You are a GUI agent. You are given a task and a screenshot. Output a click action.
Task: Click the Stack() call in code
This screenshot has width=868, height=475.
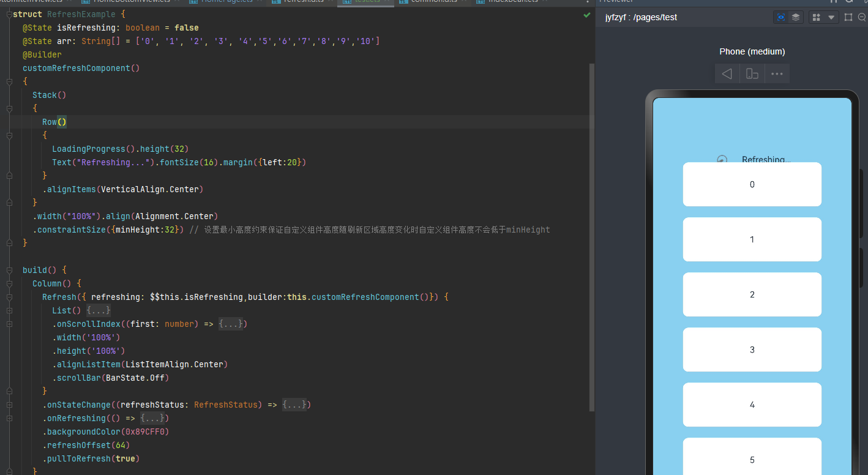(50, 95)
